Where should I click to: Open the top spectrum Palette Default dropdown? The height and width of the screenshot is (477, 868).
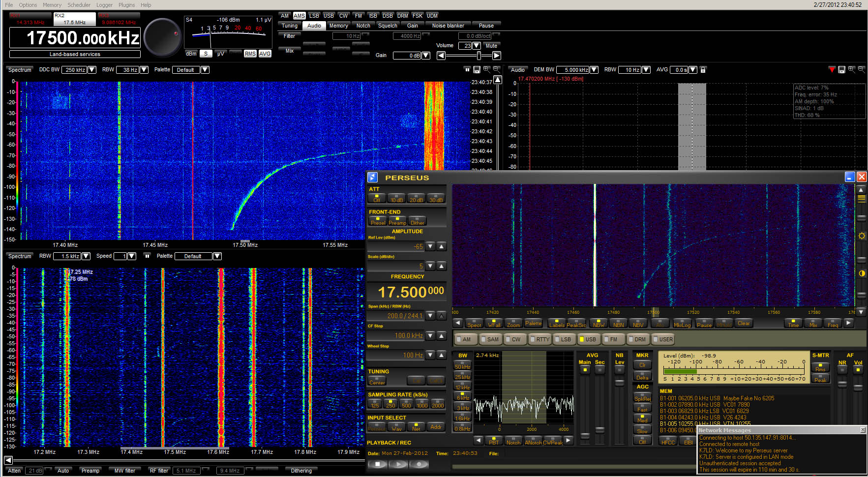point(205,70)
